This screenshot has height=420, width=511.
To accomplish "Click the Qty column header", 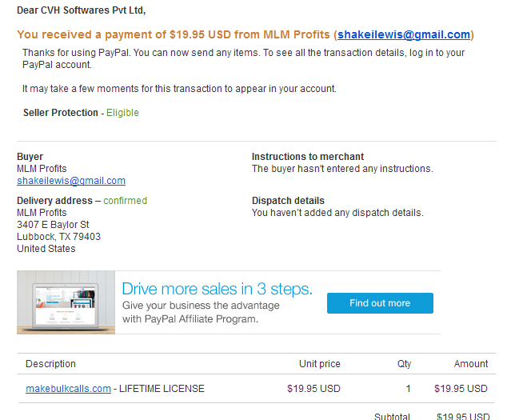I will pos(404,363).
